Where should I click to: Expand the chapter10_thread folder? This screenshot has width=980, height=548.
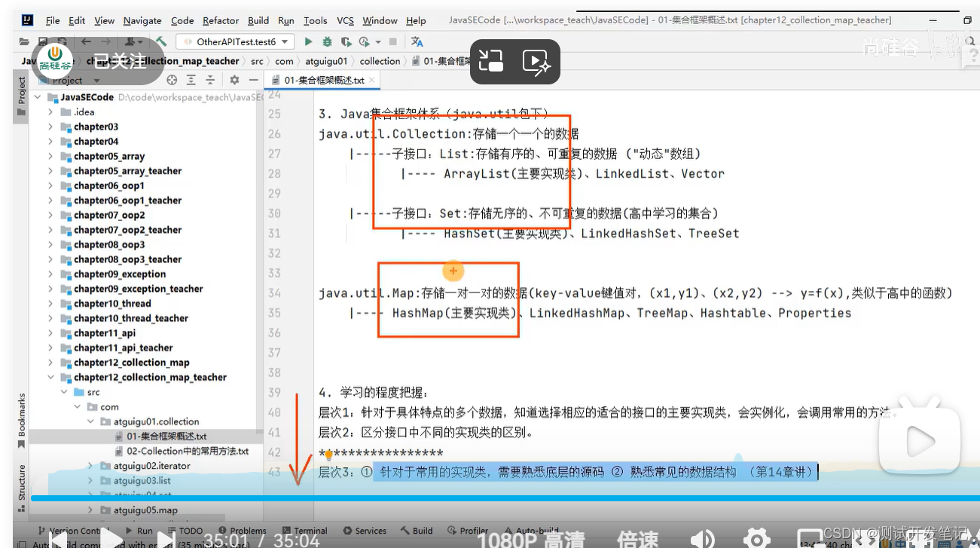coord(50,304)
